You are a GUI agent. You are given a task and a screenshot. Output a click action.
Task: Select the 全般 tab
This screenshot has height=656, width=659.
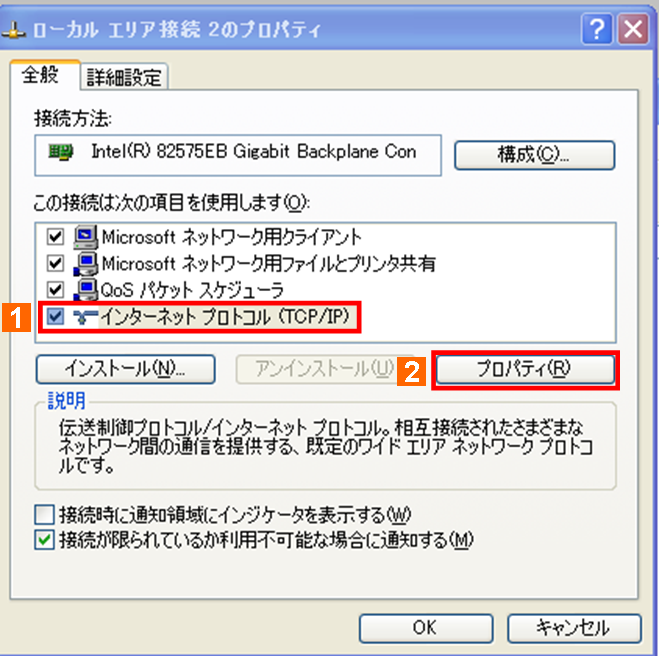click(40, 75)
